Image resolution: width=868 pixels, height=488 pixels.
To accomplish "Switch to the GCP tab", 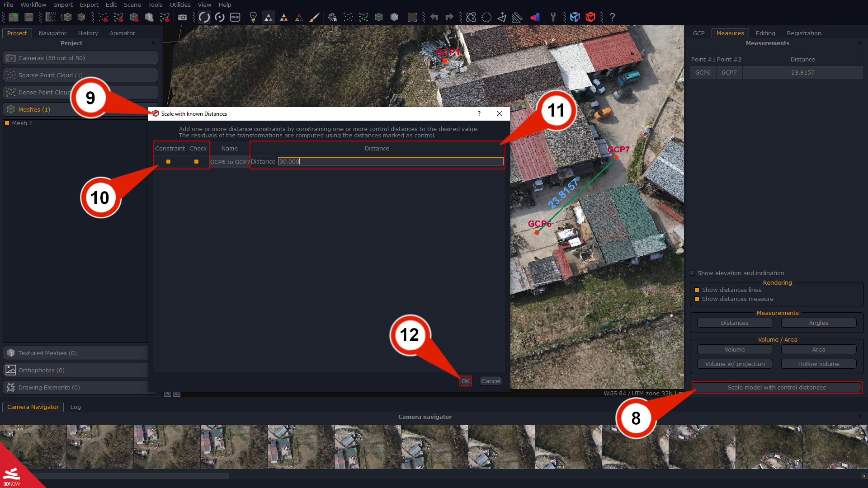I will pyautogui.click(x=698, y=33).
